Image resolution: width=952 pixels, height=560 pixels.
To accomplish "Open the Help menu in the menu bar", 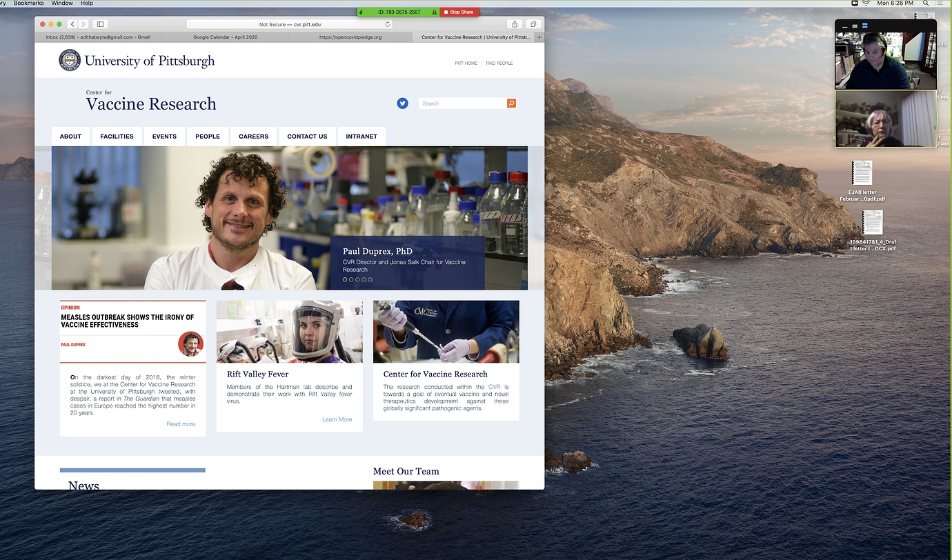I will point(87,3).
